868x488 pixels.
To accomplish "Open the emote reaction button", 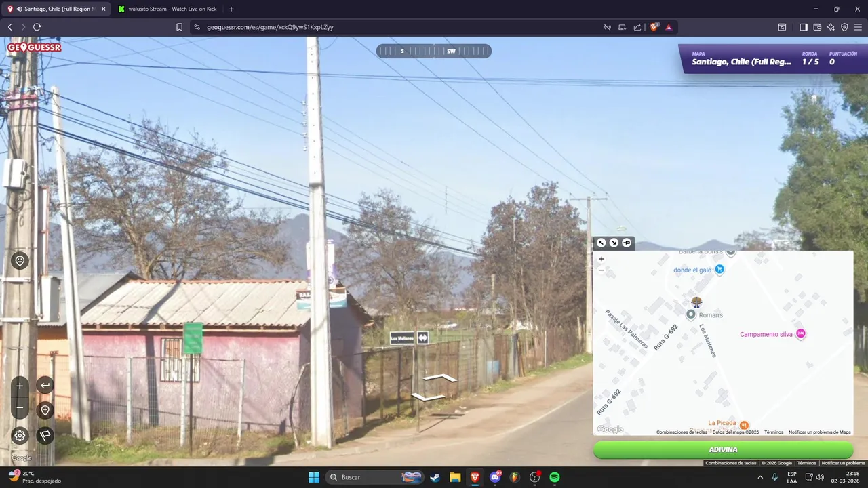I will click(x=20, y=261).
